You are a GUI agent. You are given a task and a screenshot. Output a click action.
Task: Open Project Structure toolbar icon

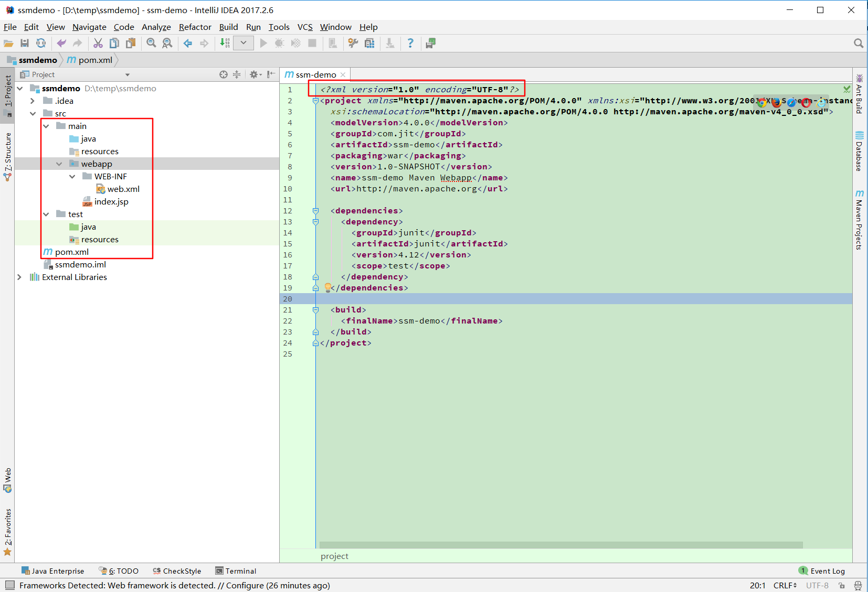click(x=369, y=44)
